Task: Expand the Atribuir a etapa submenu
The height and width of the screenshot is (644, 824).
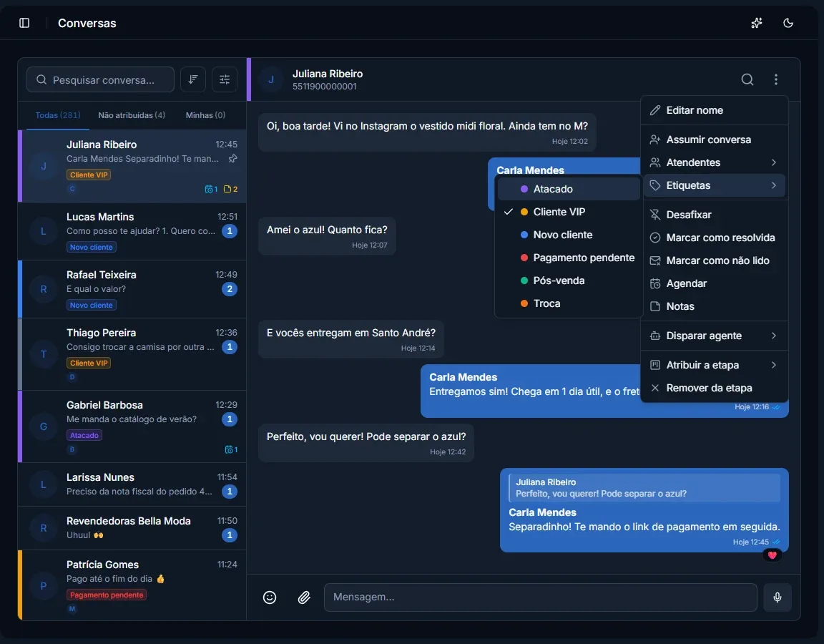Action: pyautogui.click(x=714, y=366)
